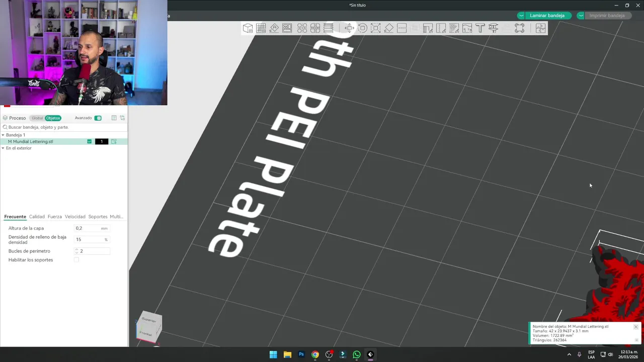
Task: Select the Text shape tool
Action: point(480,29)
